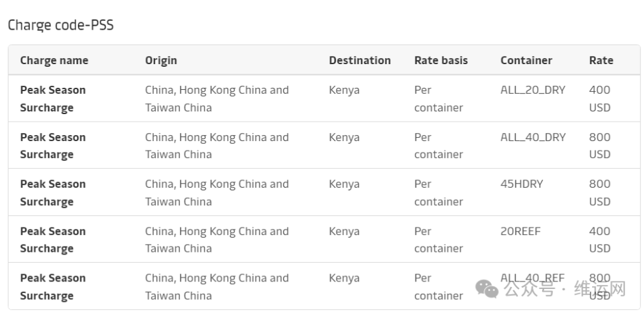Click origin text in the 45HDRY row
The height and width of the screenshot is (316, 644).
tap(217, 192)
